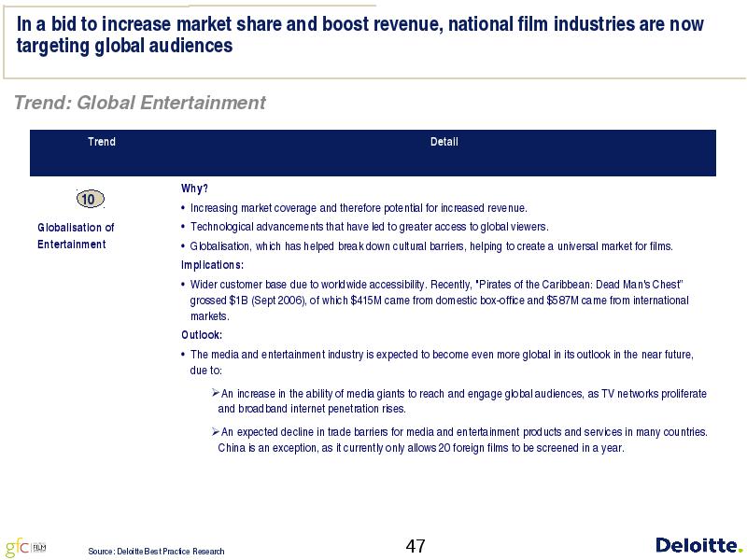Select the slide title about national film industries
This screenshot has height=560, width=747.
(359, 35)
